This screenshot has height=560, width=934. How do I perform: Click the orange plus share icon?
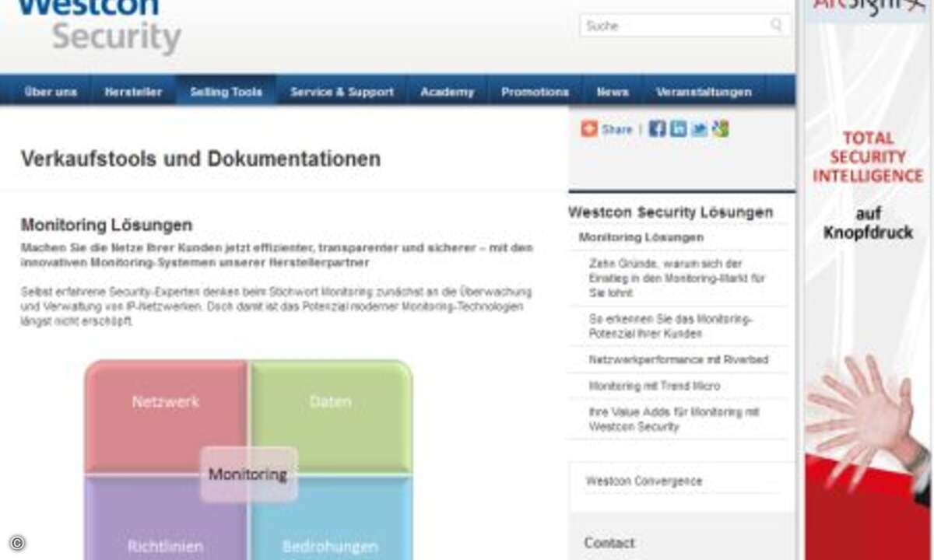[589, 129]
